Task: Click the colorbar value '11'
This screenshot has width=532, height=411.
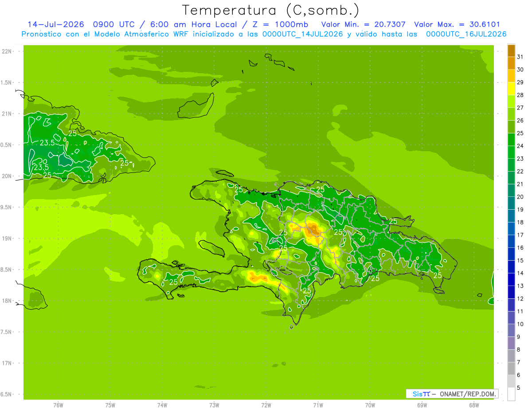Action: pyautogui.click(x=520, y=311)
